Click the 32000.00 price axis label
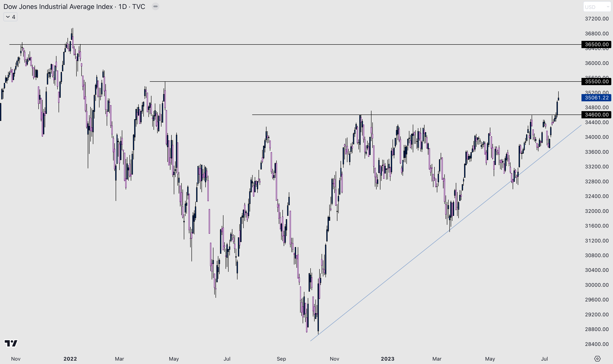 pyautogui.click(x=597, y=211)
